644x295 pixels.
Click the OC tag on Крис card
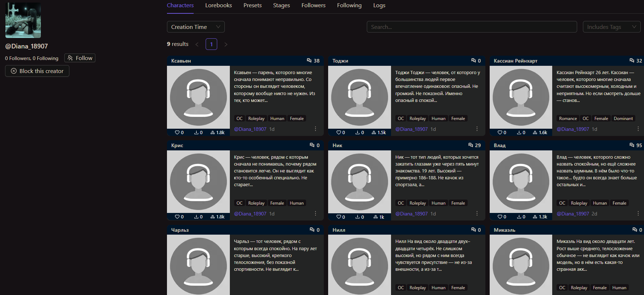[240, 203]
